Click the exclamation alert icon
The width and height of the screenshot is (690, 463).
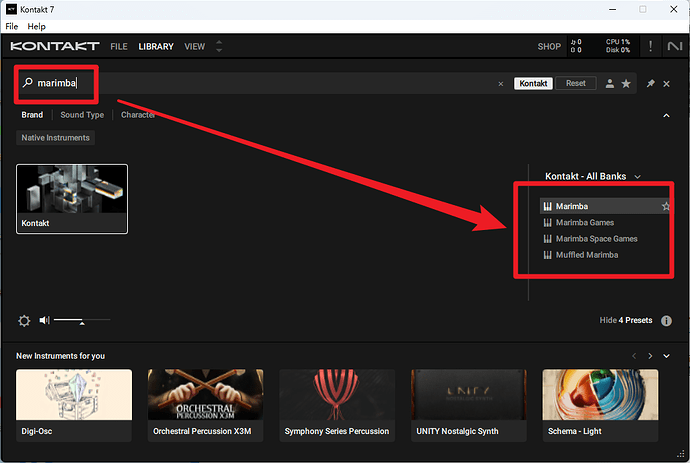(650, 46)
